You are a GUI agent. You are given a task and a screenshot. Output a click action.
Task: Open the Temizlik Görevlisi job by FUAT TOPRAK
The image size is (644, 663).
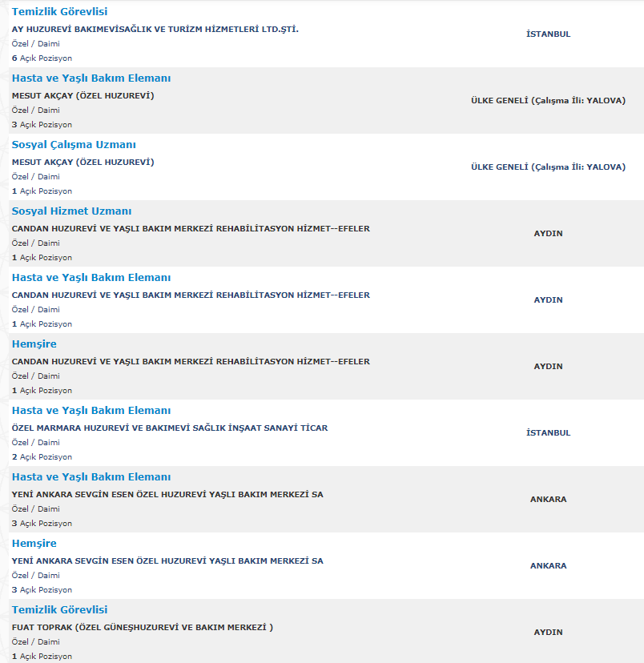59,610
